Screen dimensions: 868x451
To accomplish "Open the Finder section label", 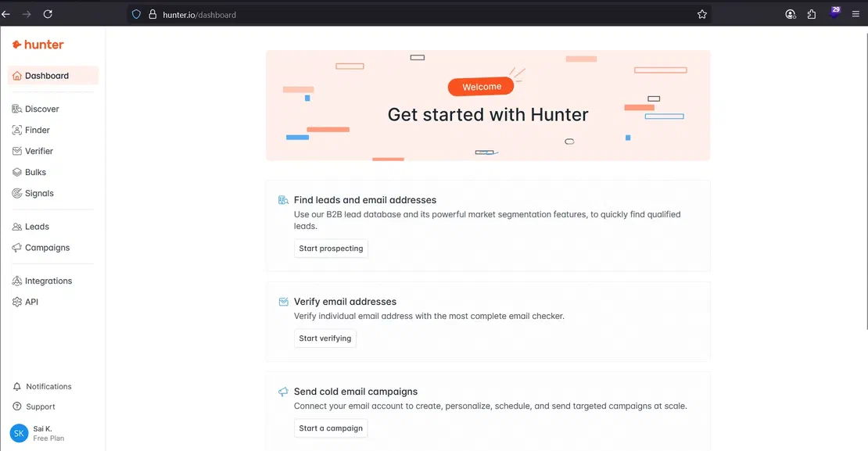I will (x=37, y=130).
